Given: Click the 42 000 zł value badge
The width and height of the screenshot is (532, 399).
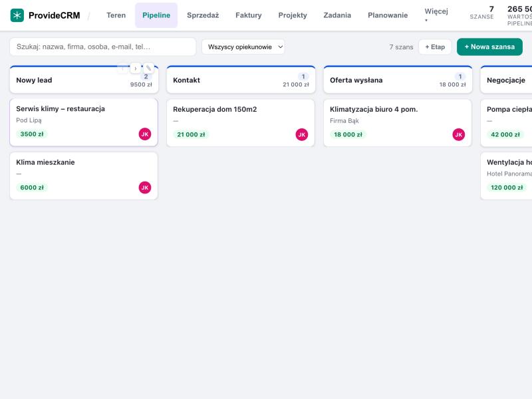Looking at the screenshot, I should coord(505,135).
